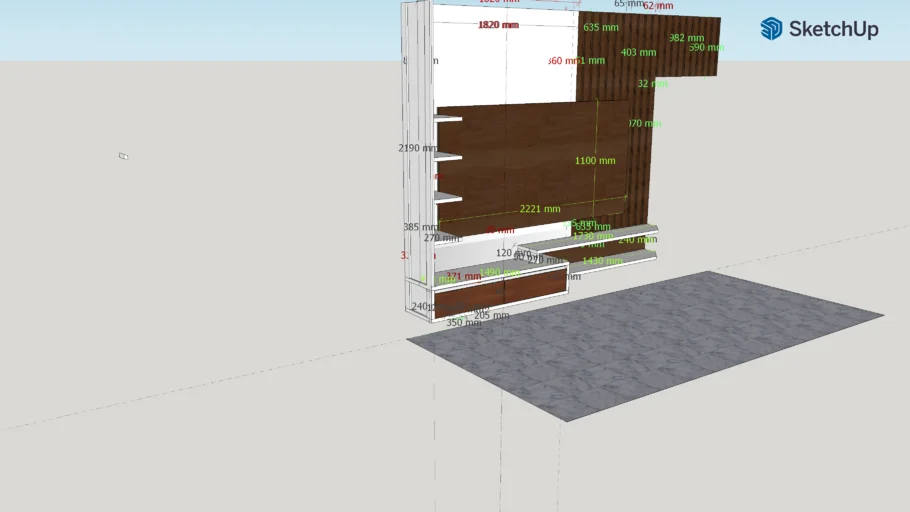Select the "403 mm" dimension label

point(638,52)
